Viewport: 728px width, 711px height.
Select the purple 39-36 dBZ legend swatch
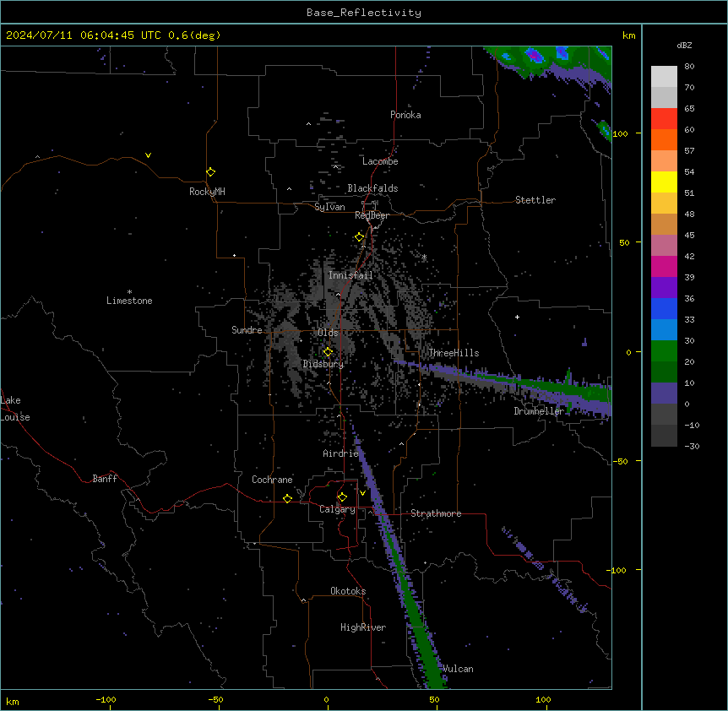664,288
